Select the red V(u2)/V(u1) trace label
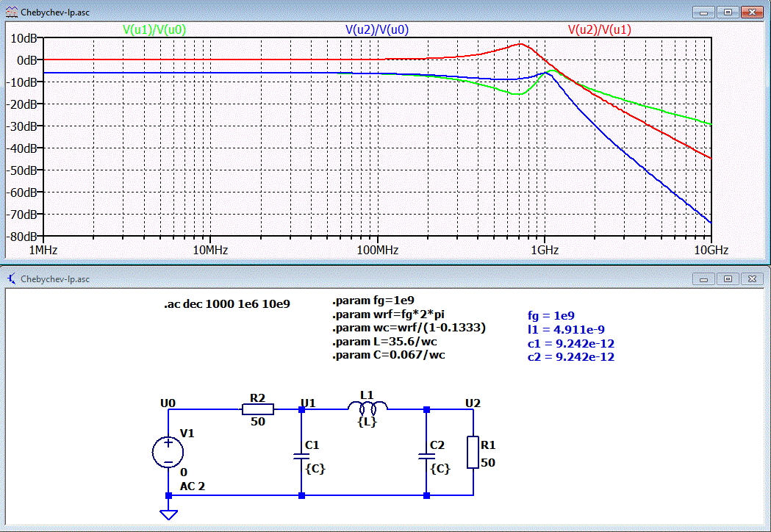The height and width of the screenshot is (532, 771). tap(600, 30)
